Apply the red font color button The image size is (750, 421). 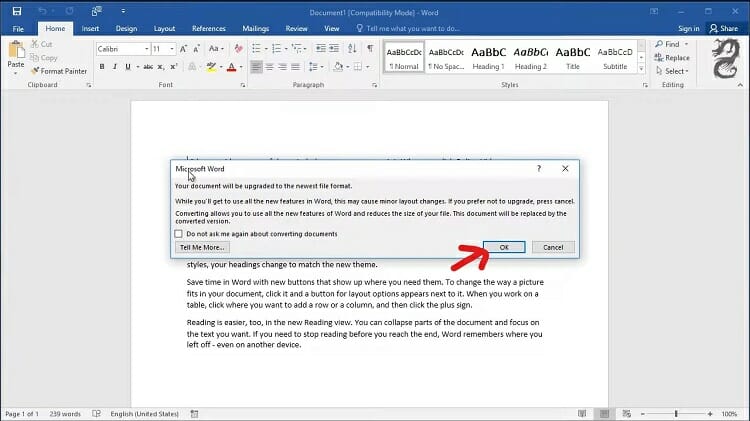232,66
